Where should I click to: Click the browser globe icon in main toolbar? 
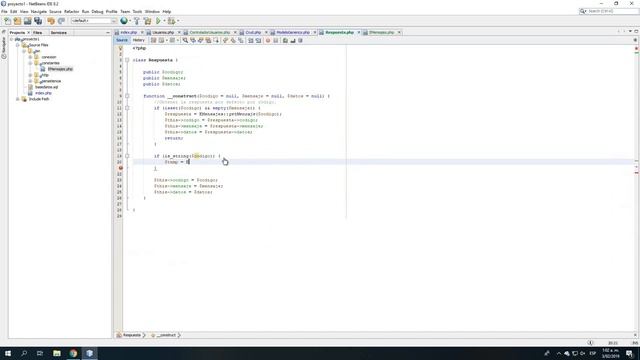click(x=124, y=21)
